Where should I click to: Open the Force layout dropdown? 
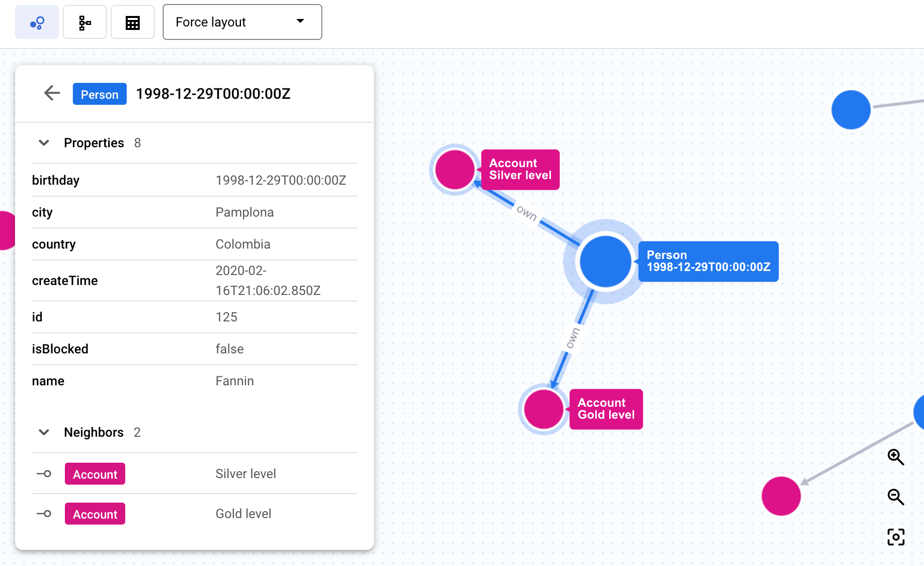tap(242, 22)
